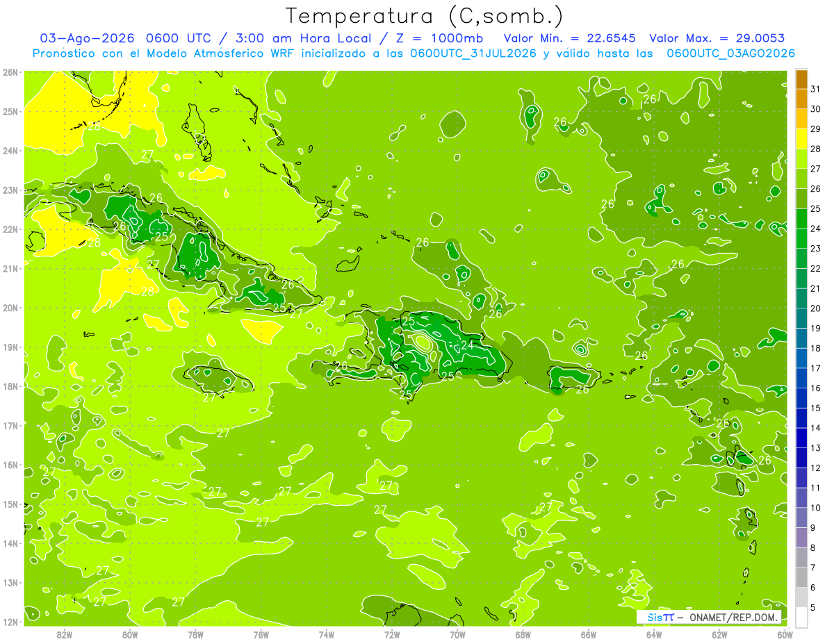Screen dimensions: 834x644
Task: Select the teal color-scale band between 19 and 20
Action: (801, 318)
